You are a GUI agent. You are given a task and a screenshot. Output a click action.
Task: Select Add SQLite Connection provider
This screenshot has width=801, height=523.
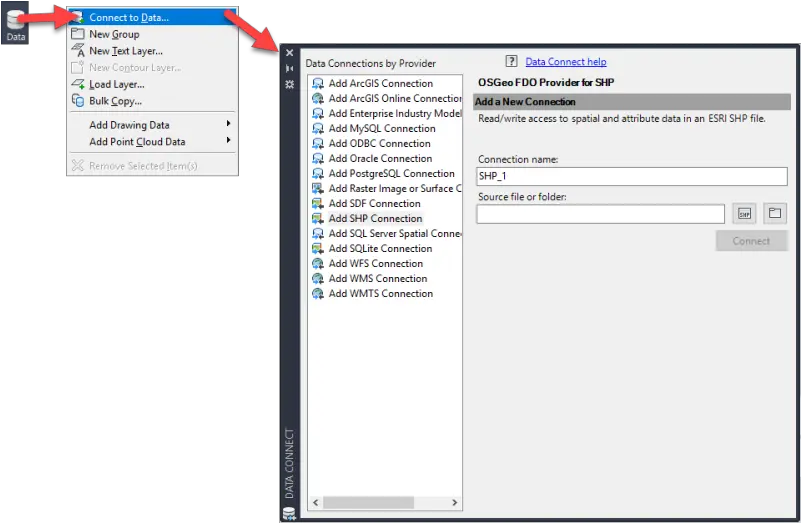pyautogui.click(x=381, y=248)
